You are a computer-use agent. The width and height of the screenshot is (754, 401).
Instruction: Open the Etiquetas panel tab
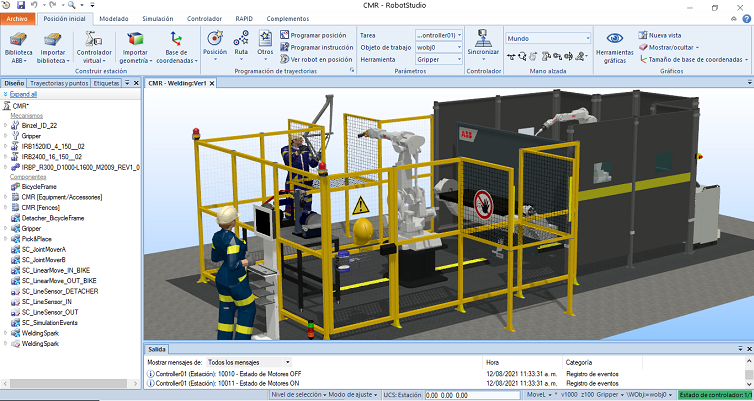tap(106, 83)
